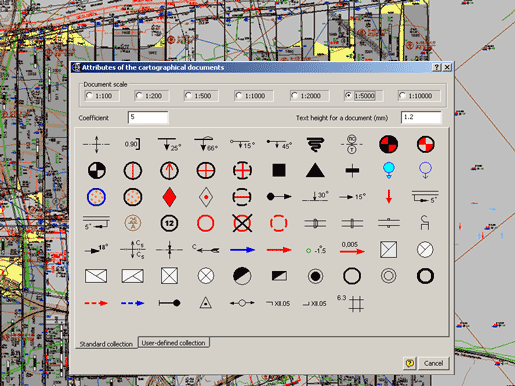The height and width of the screenshot is (386, 515).
Task: Select the solid black triangle symbol
Action: (x=315, y=170)
